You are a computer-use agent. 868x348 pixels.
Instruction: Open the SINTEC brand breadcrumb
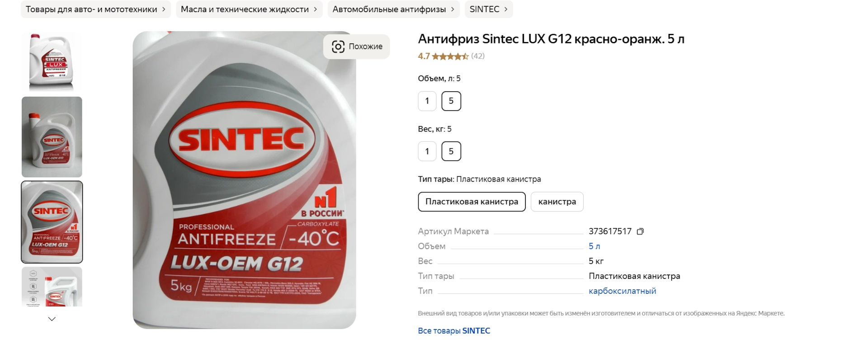[x=489, y=9]
